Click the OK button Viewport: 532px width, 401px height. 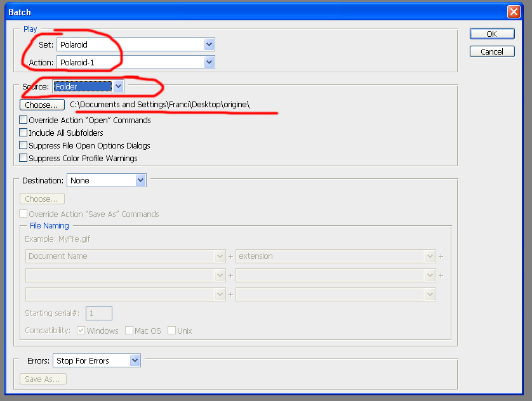tap(491, 34)
